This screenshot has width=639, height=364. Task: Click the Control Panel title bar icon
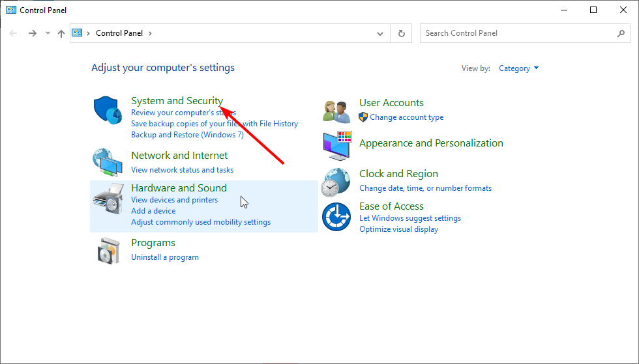11,10
